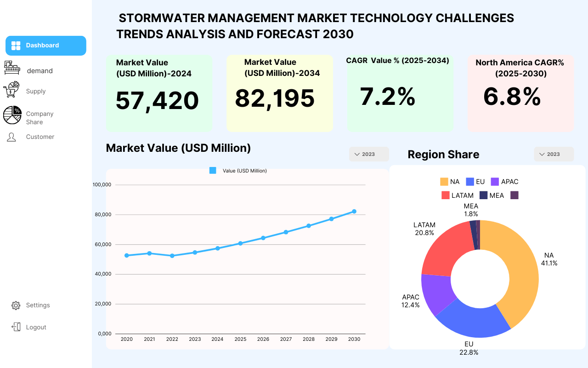Click the Logout link text

36,327
